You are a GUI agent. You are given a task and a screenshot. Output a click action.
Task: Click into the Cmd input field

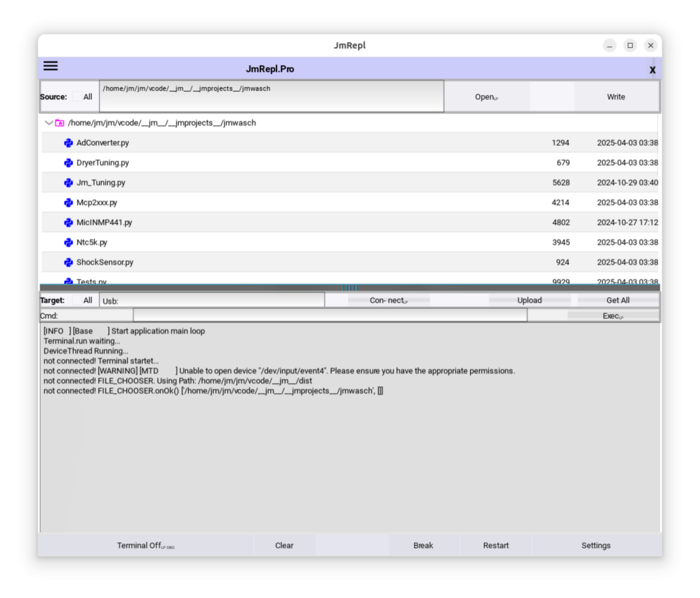coord(330,316)
